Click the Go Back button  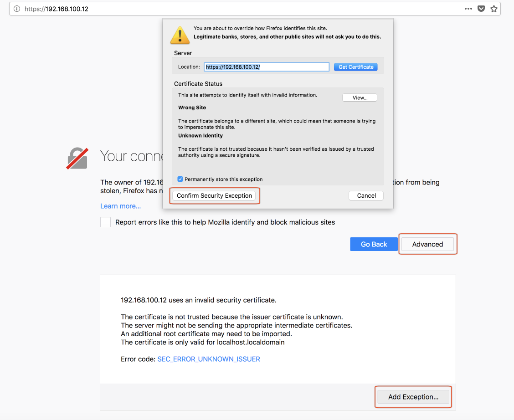click(x=374, y=244)
